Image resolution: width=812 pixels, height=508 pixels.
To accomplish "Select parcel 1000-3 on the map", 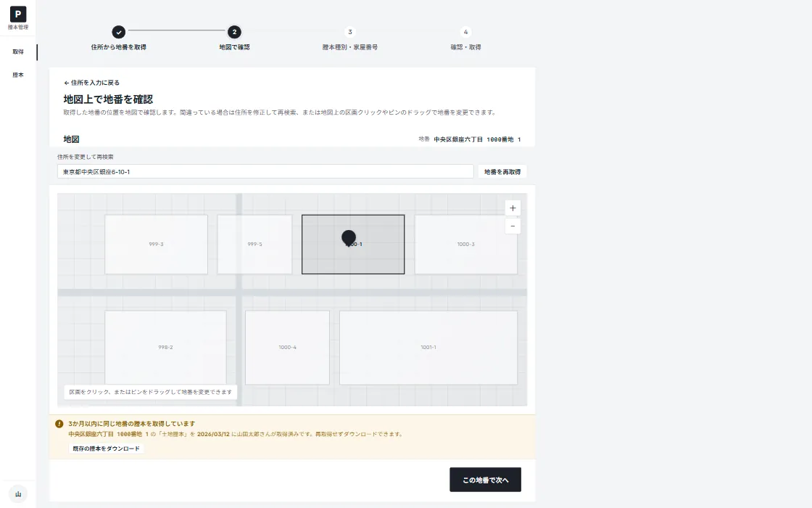I will pos(465,244).
